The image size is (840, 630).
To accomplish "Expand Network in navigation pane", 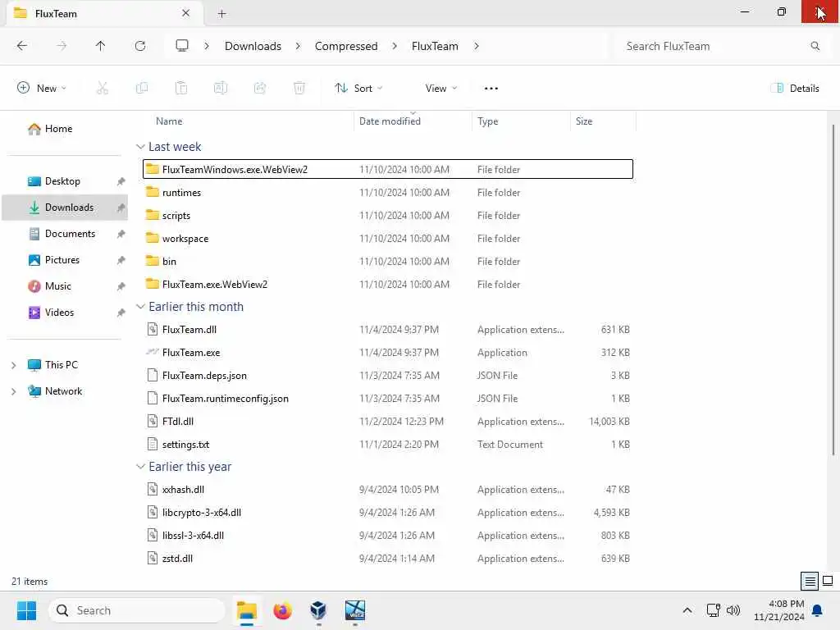I will tap(13, 391).
